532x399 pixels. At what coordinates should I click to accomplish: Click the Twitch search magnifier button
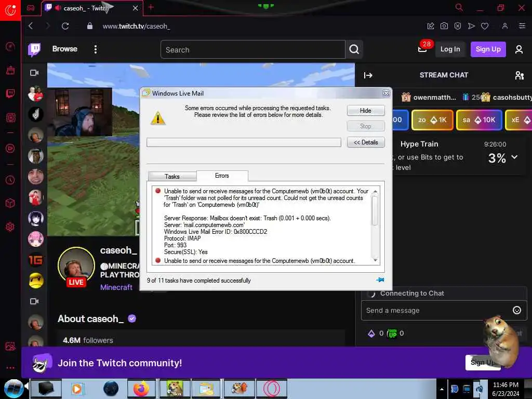tap(354, 49)
